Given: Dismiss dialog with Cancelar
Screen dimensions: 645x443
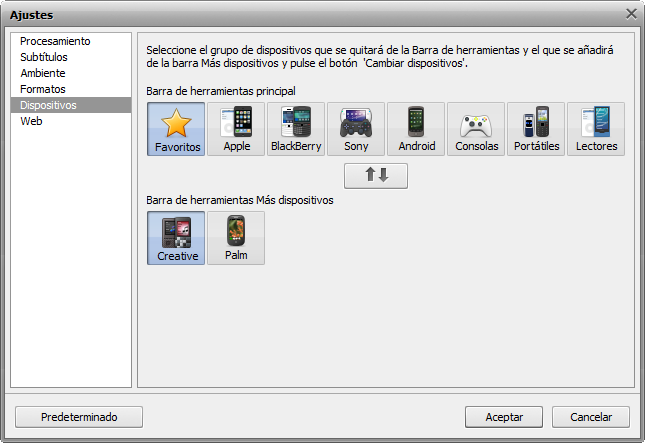Looking at the screenshot, I should [x=591, y=417].
